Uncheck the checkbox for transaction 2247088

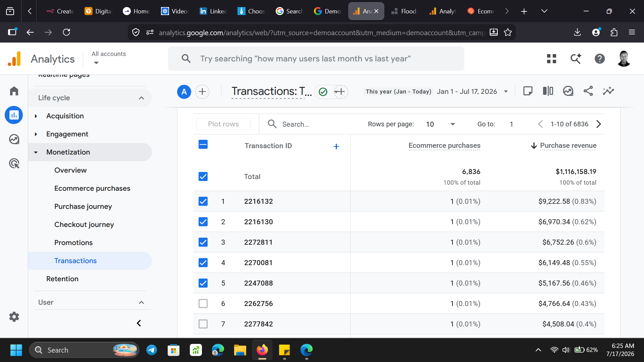point(203,283)
